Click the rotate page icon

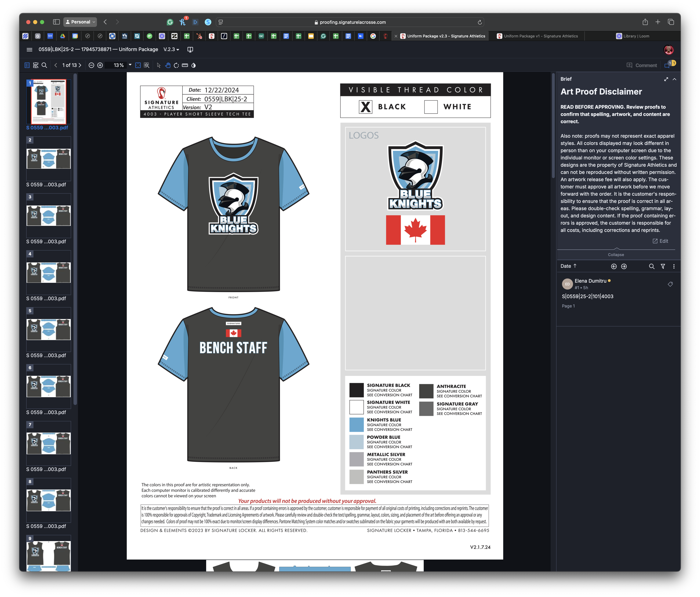[x=176, y=65]
